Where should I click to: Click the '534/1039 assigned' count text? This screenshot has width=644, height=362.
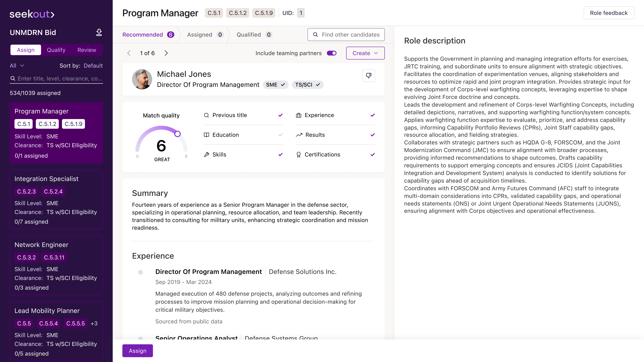pos(35,93)
